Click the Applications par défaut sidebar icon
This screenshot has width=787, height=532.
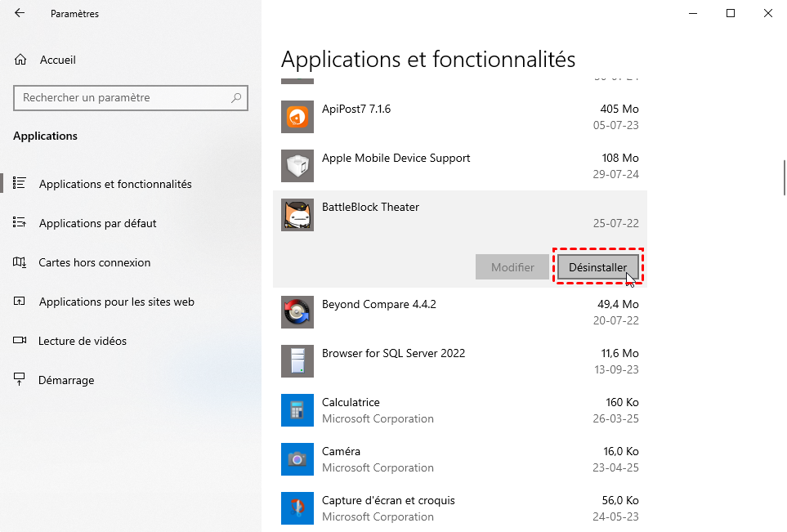[19, 223]
